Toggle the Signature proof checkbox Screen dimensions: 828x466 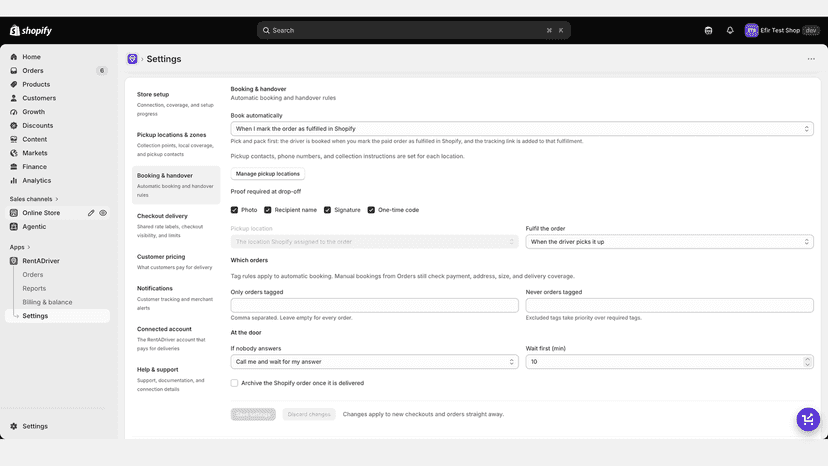[327, 210]
